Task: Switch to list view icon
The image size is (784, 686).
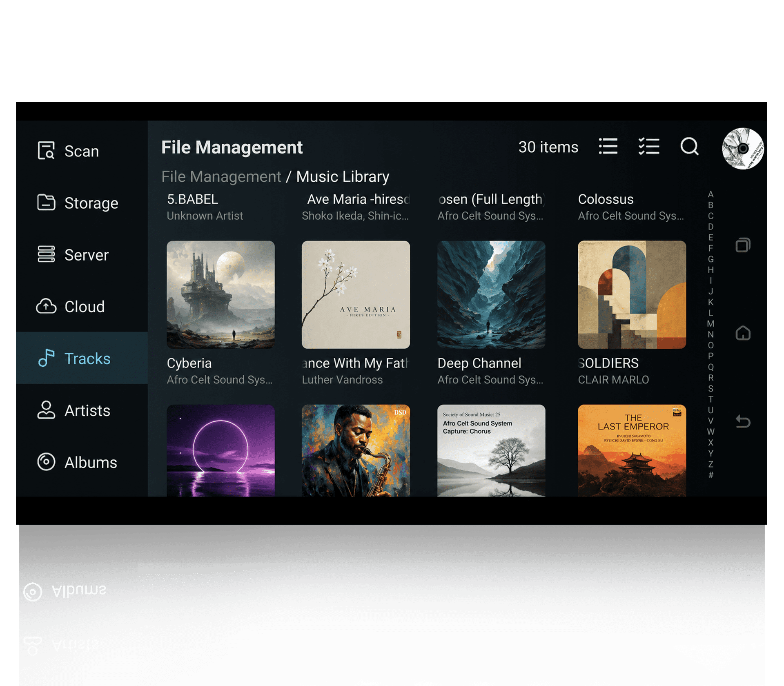Action: [608, 146]
